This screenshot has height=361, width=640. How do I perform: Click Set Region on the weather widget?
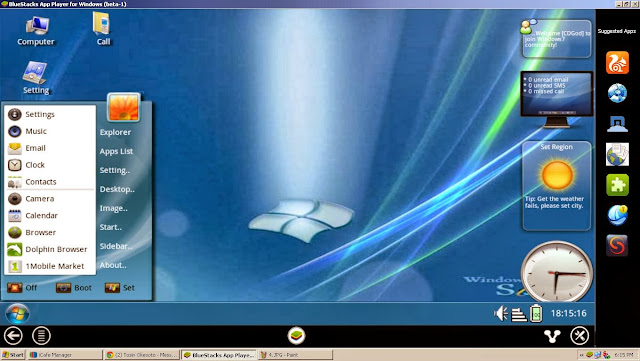(556, 147)
